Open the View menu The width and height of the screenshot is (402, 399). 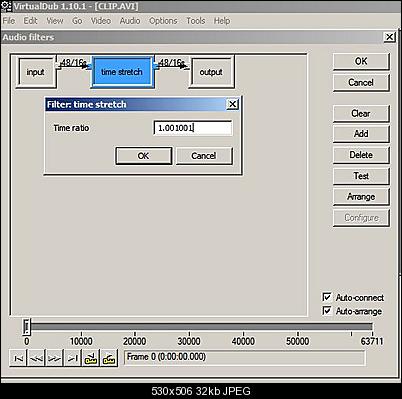(55, 21)
